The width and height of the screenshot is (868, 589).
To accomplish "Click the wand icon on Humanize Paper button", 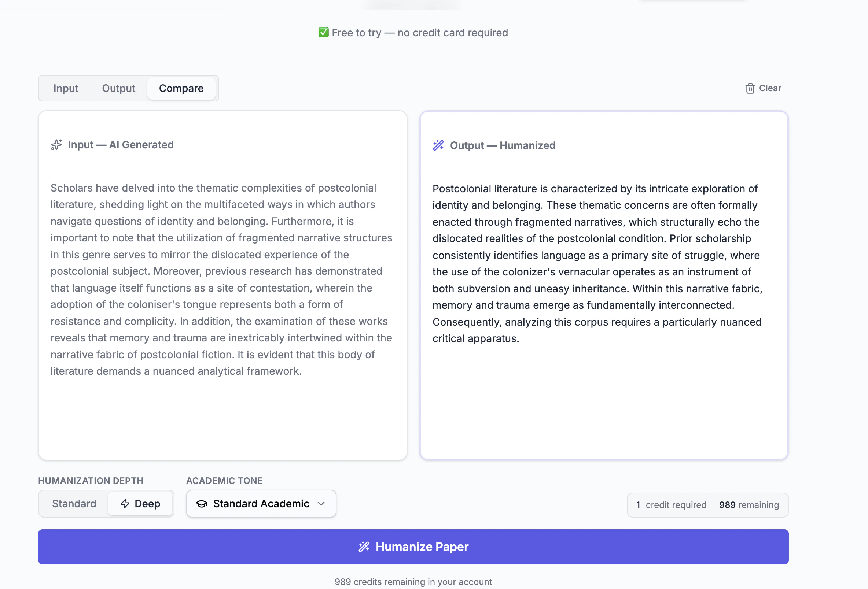I will [364, 547].
